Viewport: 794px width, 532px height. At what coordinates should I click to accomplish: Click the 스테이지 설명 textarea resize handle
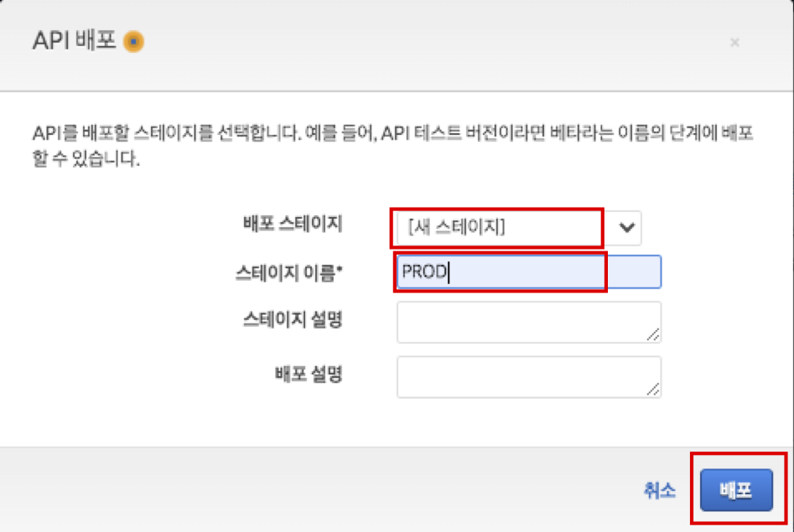point(653,335)
